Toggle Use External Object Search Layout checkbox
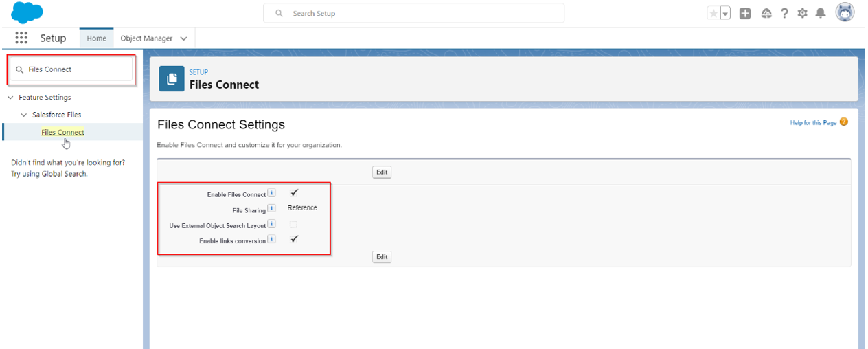The width and height of the screenshot is (868, 349). point(293,225)
